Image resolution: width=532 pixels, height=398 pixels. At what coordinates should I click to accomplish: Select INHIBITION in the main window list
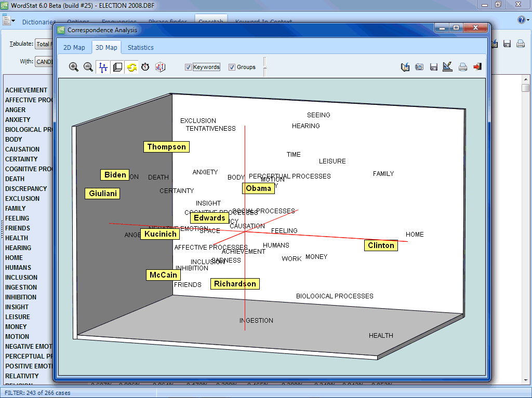tap(20, 297)
